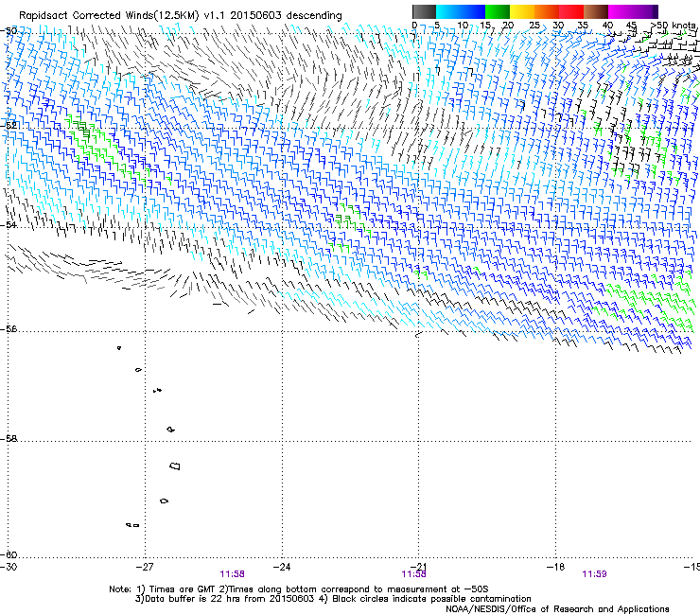Click the '25' legend scale number

534,25
